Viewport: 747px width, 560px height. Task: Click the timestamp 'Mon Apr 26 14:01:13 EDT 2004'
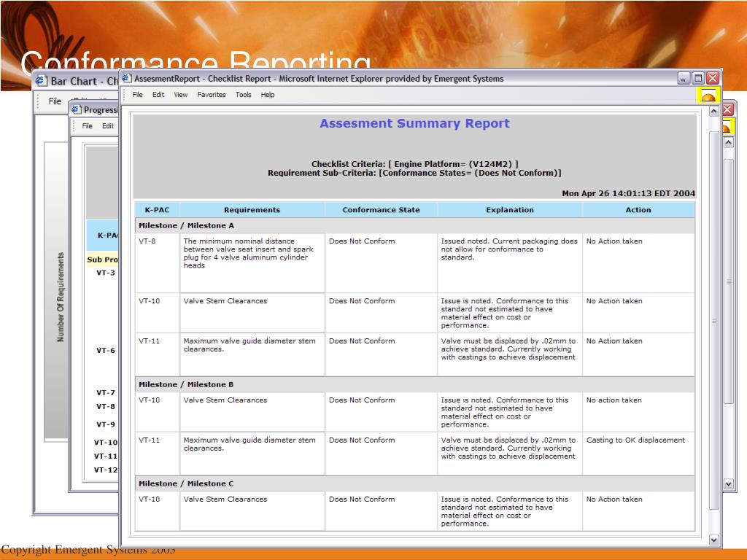point(628,193)
